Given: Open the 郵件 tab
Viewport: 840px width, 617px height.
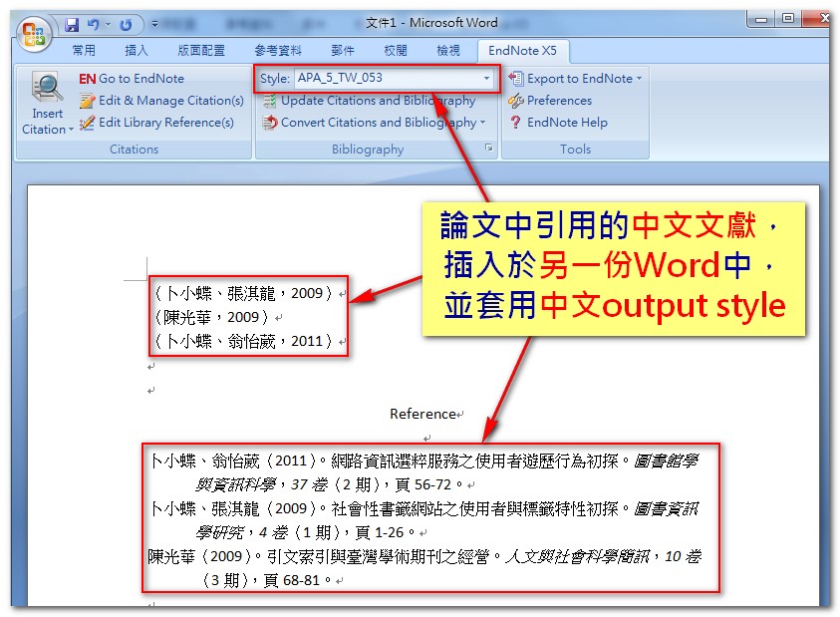Looking at the screenshot, I should click(x=343, y=51).
